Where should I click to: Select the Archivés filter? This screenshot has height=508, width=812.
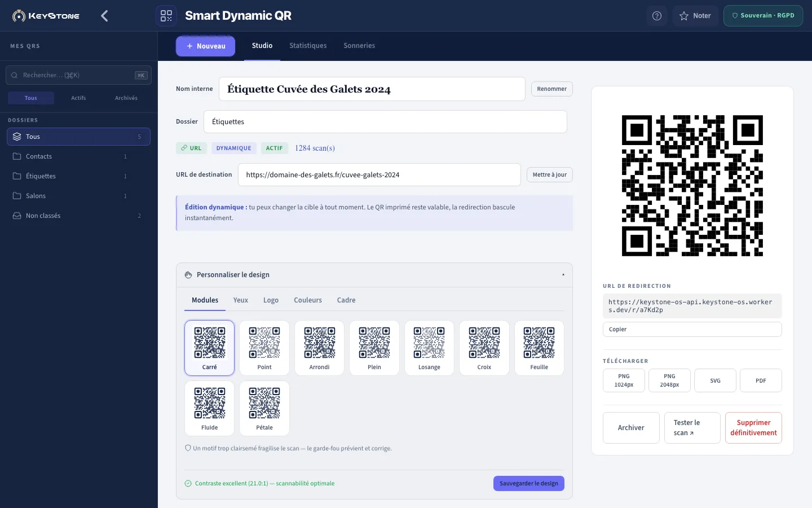point(126,98)
